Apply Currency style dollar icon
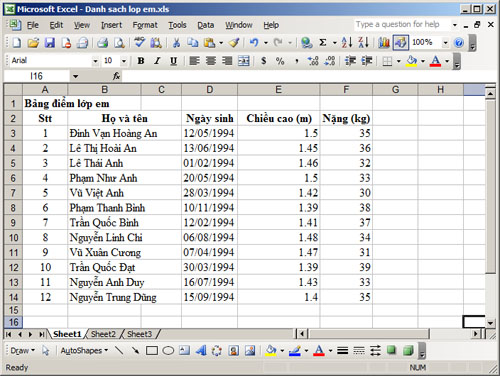 coord(263,61)
